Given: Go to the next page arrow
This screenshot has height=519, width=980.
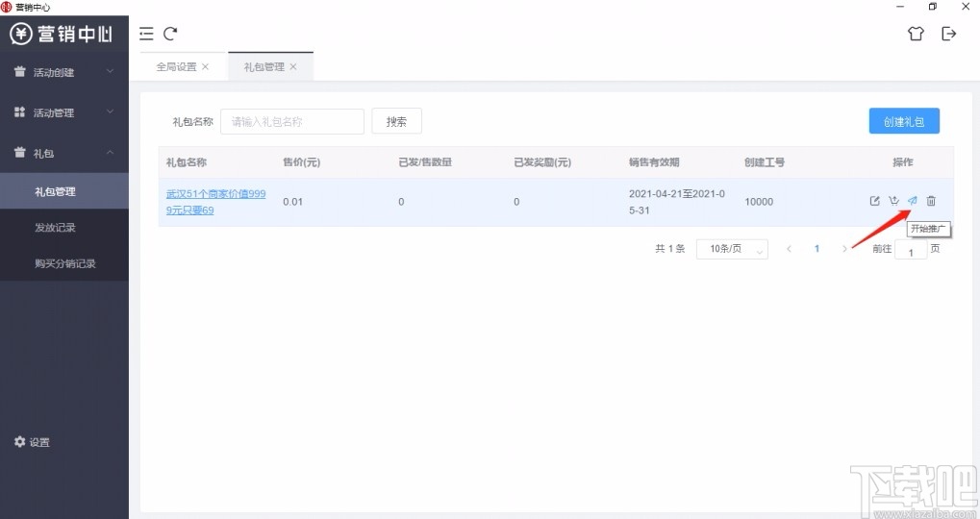Looking at the screenshot, I should (x=844, y=249).
